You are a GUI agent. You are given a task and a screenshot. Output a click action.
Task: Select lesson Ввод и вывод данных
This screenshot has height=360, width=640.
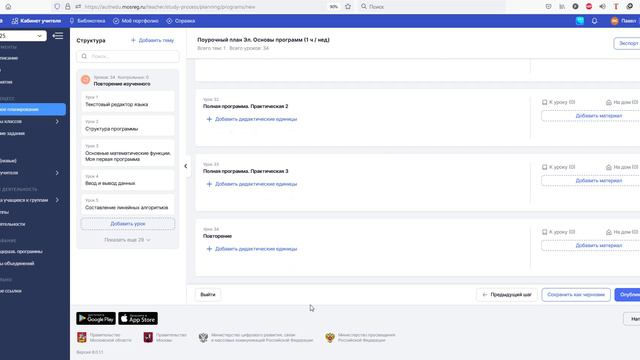tap(128, 180)
